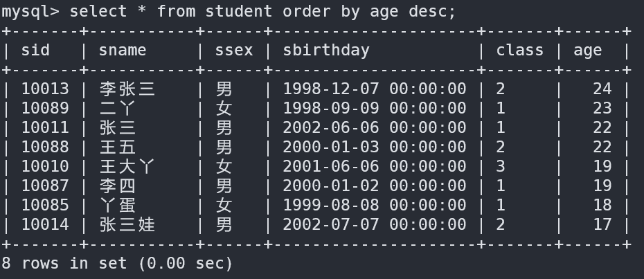Viewport: 644px width, 279px height.
Task: Click the class column header
Action: (x=519, y=50)
